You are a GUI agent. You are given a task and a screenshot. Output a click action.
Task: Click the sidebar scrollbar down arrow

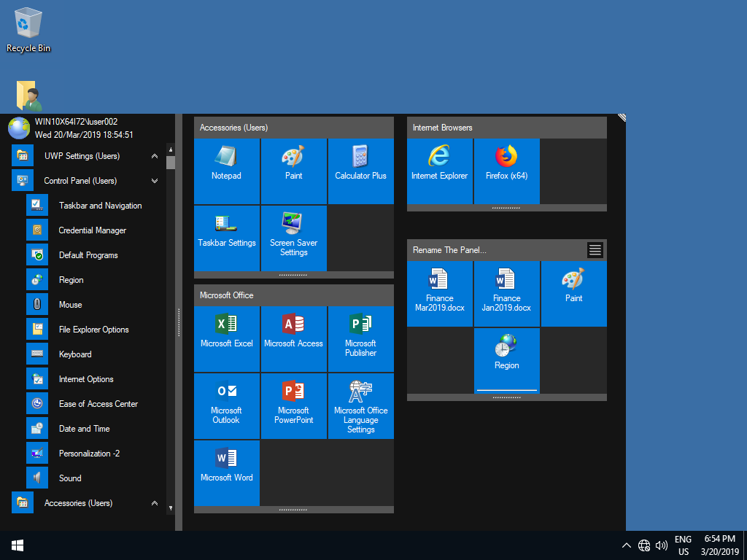(171, 508)
